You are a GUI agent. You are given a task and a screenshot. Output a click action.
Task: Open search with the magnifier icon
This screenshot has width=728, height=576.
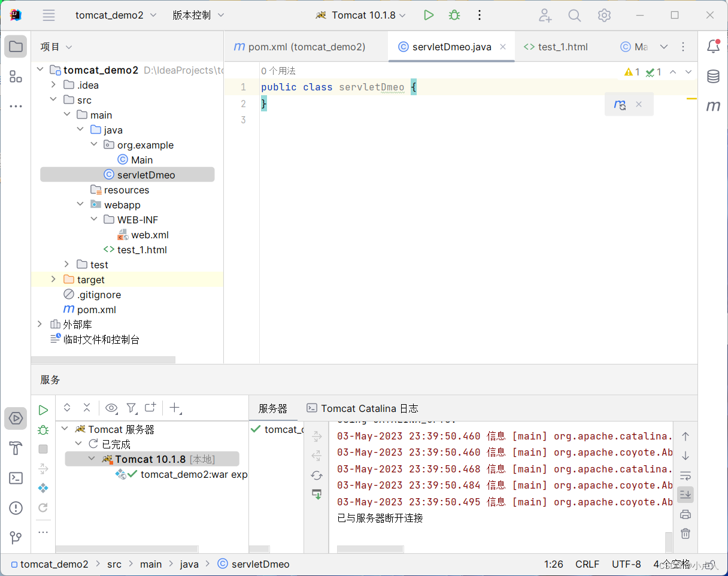pyautogui.click(x=574, y=15)
